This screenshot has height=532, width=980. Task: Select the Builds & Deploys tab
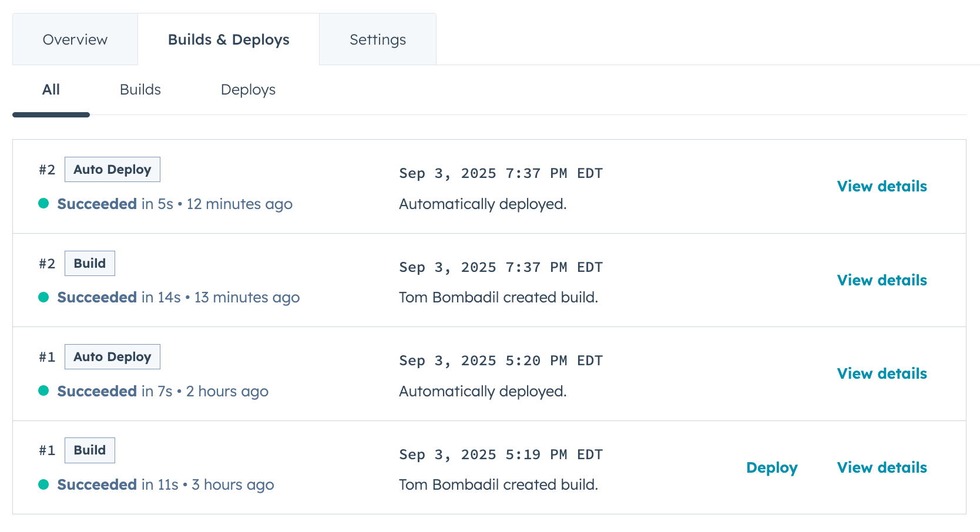click(229, 39)
